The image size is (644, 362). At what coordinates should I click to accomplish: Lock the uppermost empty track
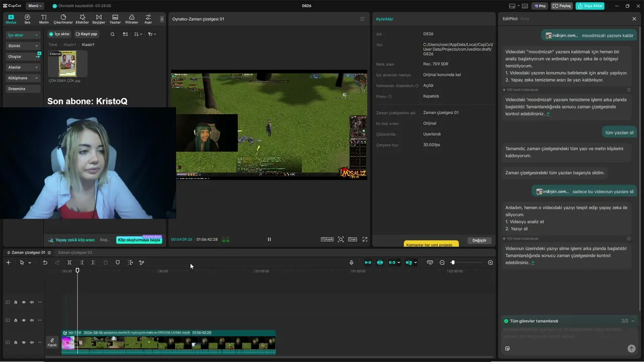(16, 302)
